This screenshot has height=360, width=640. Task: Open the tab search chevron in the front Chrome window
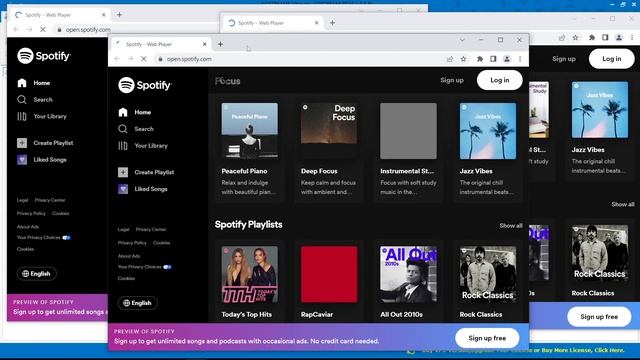(462, 40)
